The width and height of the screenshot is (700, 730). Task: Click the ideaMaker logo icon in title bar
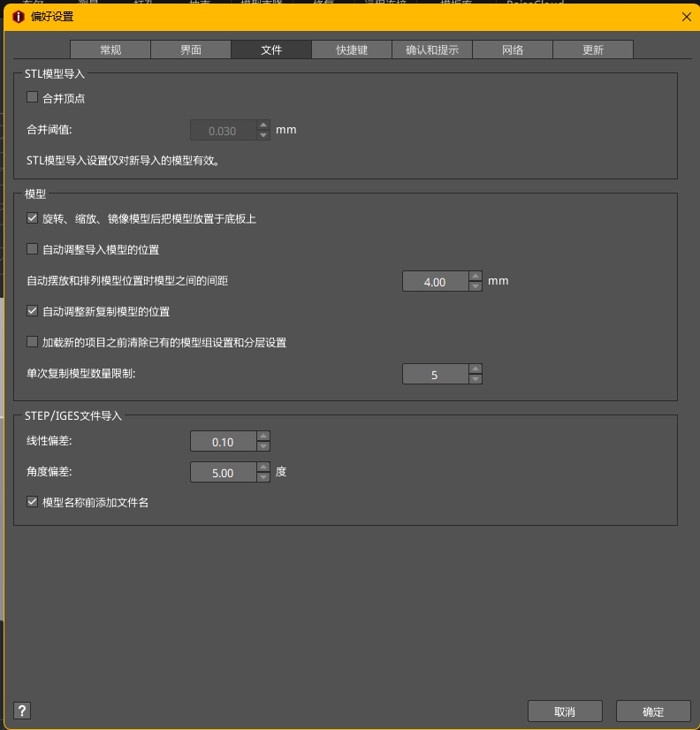point(19,17)
